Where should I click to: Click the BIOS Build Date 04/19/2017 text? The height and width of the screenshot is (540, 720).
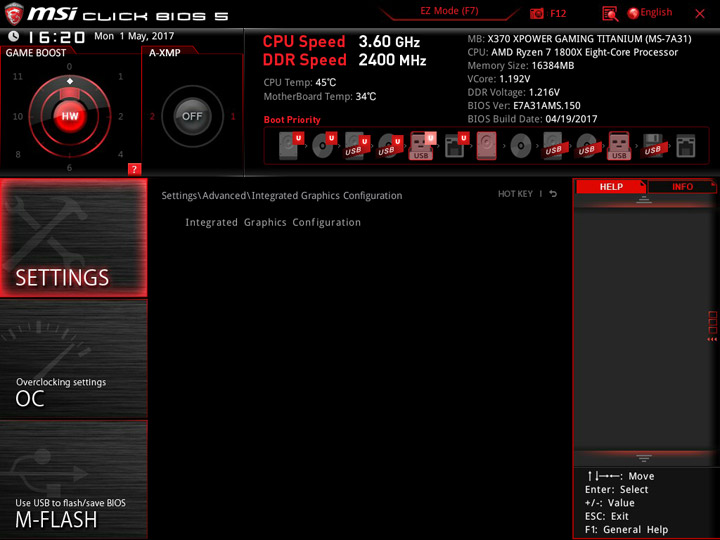(532, 119)
